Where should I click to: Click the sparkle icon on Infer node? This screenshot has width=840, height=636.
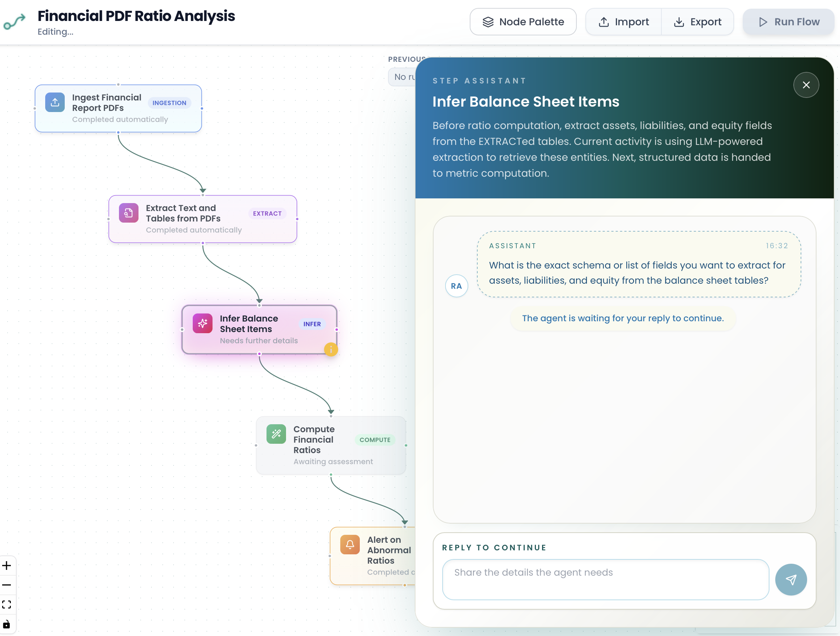coord(202,323)
